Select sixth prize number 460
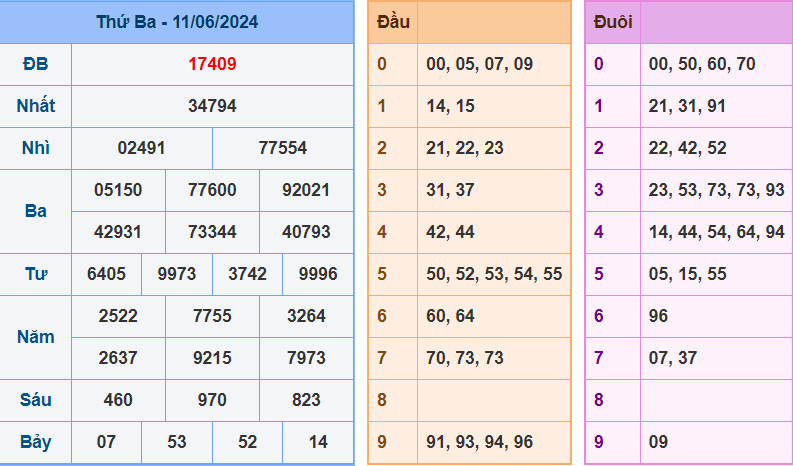Image resolution: width=793 pixels, height=466 pixels. (x=118, y=400)
